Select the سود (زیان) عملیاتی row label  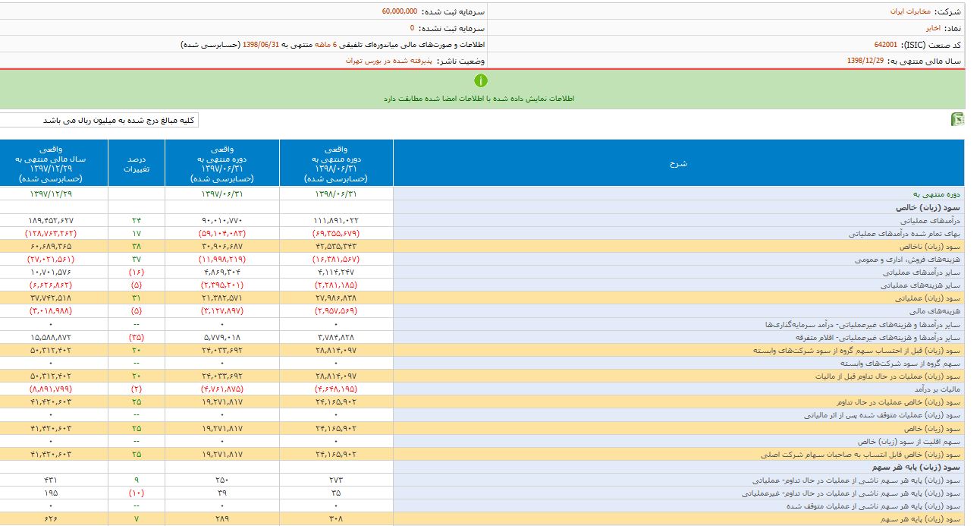coord(935,298)
